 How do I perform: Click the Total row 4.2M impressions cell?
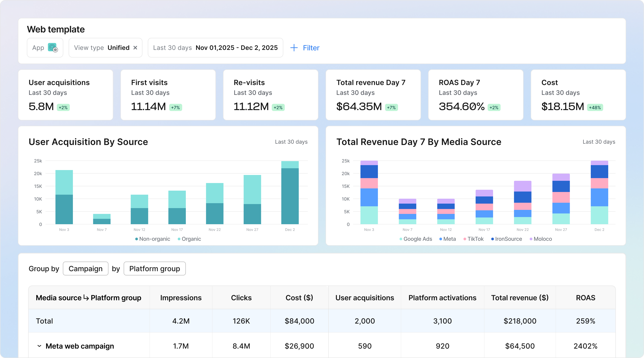pos(181,321)
